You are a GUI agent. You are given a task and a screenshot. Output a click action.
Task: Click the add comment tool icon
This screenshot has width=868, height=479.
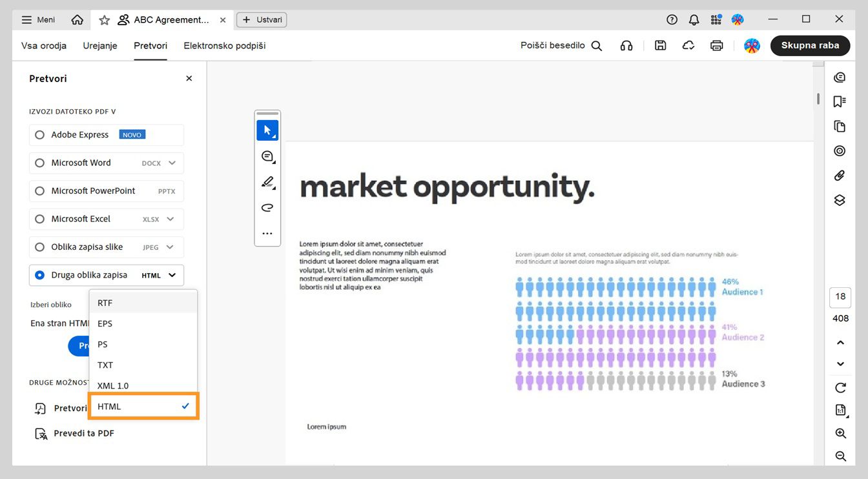pos(267,156)
